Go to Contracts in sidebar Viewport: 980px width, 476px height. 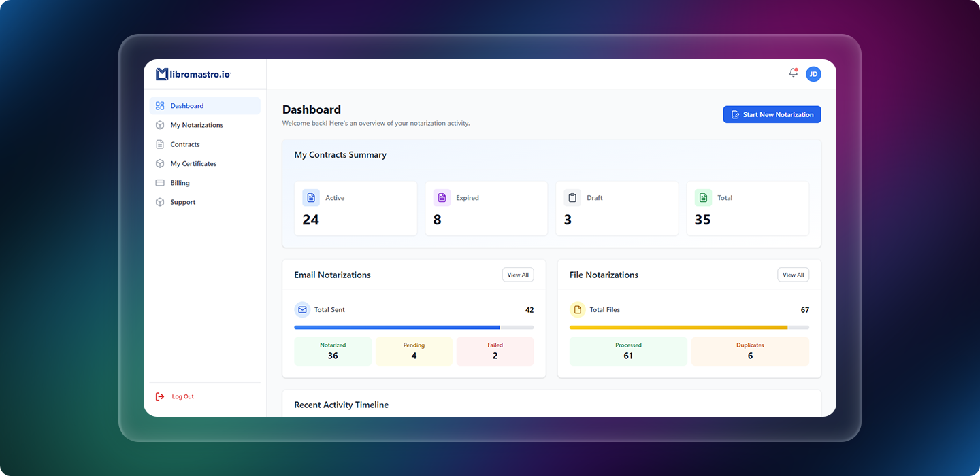(x=184, y=144)
